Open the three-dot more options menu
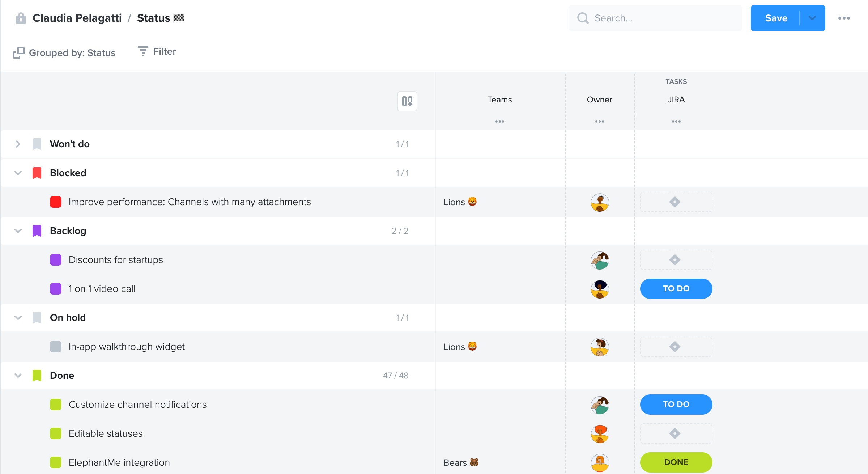 844,18
